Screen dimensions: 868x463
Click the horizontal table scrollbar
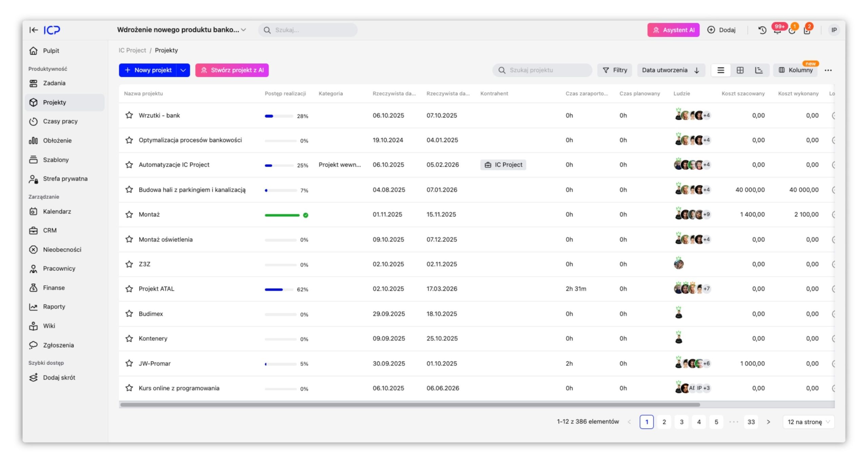(x=410, y=405)
